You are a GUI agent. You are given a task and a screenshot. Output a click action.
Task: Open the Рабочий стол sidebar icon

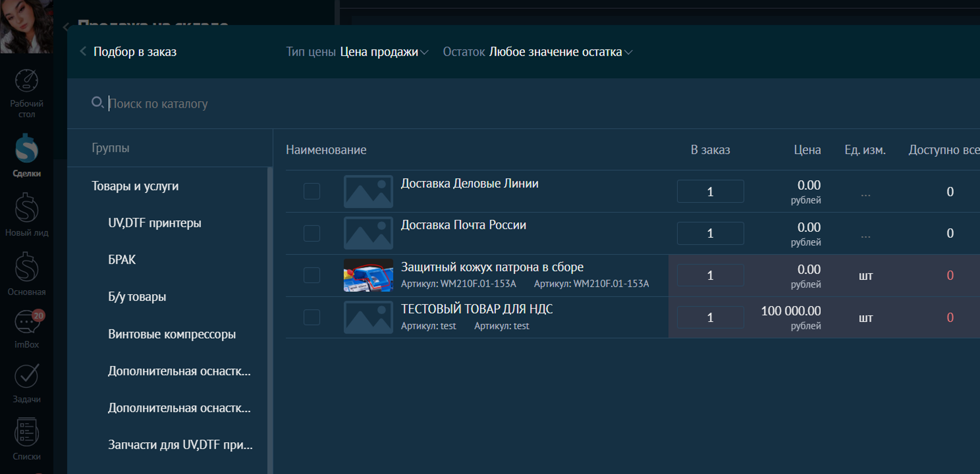click(26, 81)
